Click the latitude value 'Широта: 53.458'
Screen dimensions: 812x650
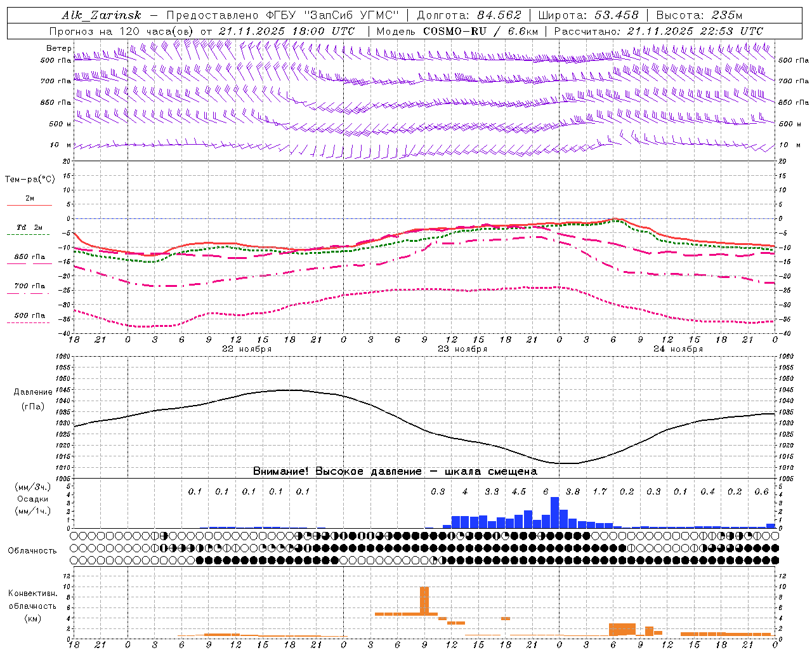tap(588, 15)
